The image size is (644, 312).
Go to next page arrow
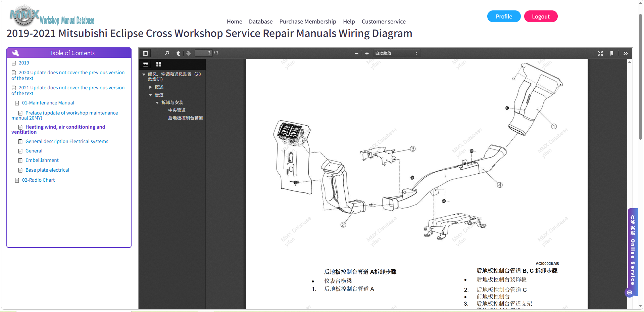point(189,53)
